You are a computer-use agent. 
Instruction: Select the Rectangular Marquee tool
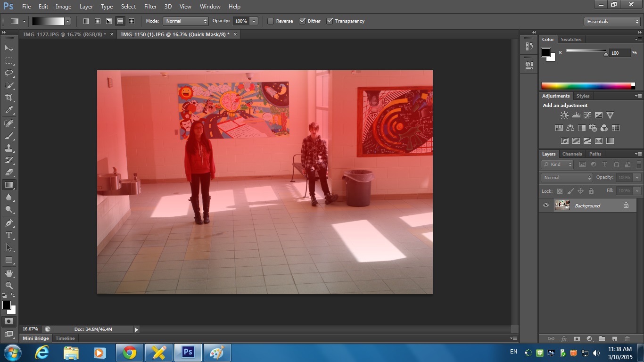click(x=9, y=60)
